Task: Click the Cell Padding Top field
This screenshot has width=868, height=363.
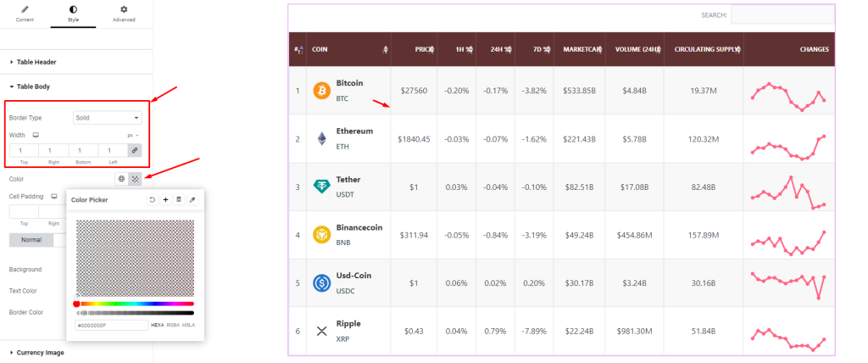Action: click(24, 212)
